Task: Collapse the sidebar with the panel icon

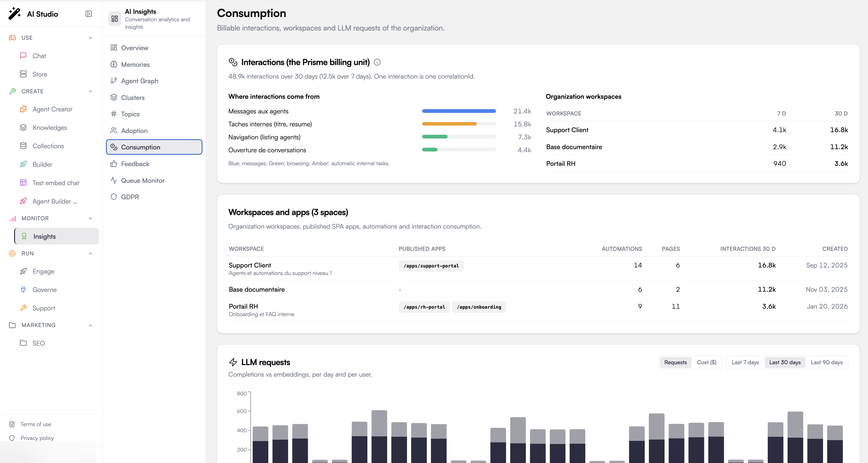Action: (x=89, y=14)
